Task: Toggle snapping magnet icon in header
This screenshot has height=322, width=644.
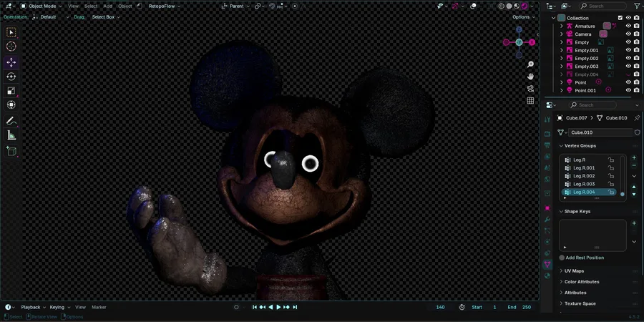Action: click(272, 6)
